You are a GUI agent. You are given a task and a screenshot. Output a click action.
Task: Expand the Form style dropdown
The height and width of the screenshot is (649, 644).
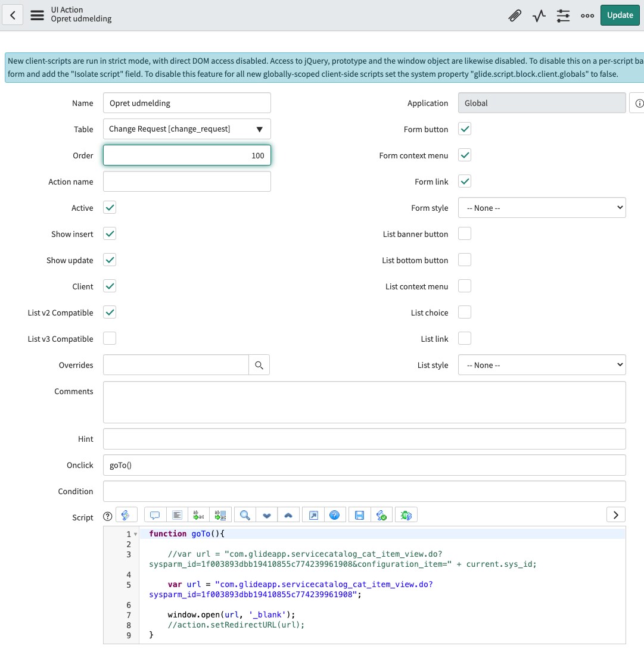[542, 208]
